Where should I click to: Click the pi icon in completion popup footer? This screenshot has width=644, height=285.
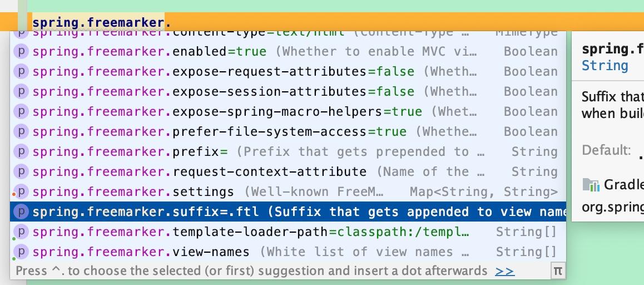click(x=557, y=271)
